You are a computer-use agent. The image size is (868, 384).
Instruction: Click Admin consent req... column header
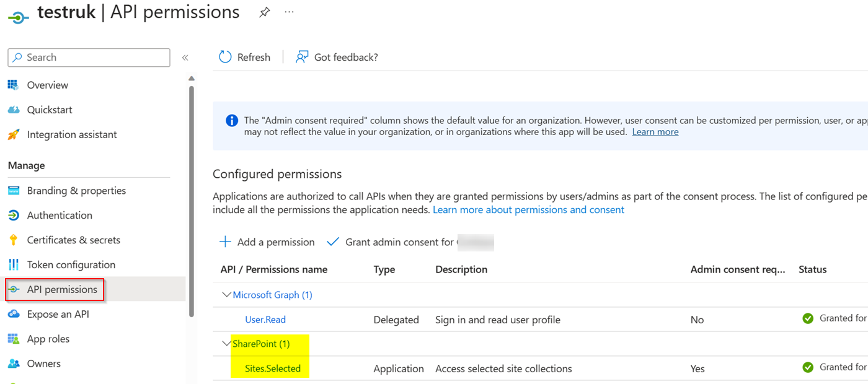pos(738,269)
